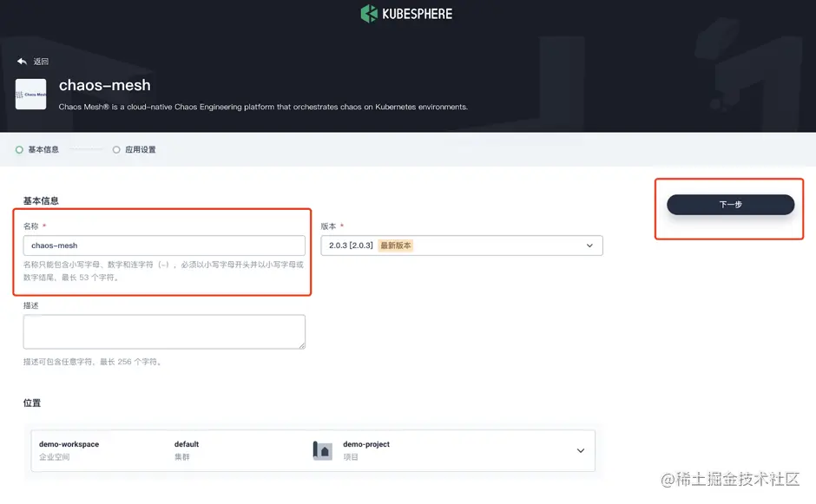Click the 基本信息 section heading
Screen dimensions: 816x504
point(41,200)
